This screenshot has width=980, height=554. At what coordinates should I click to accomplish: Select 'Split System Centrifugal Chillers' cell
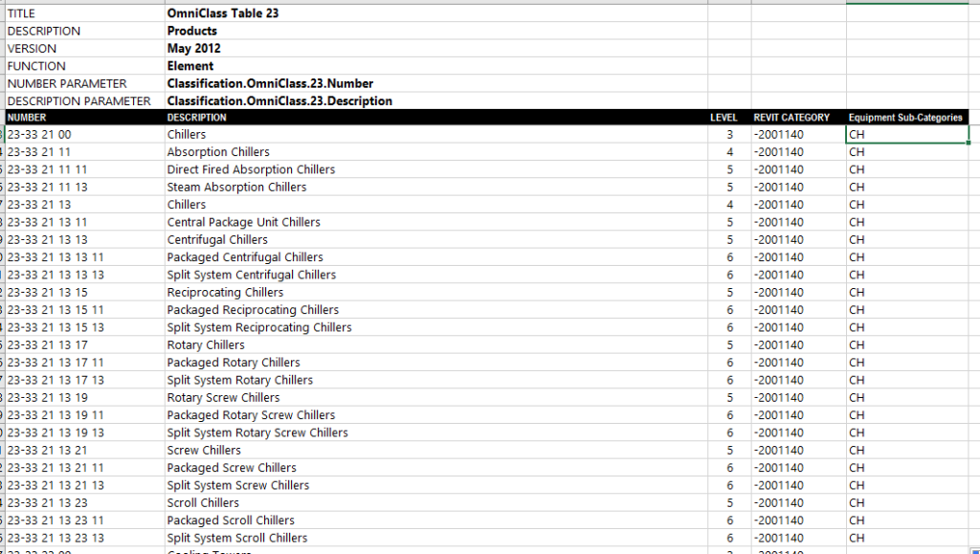pos(436,275)
